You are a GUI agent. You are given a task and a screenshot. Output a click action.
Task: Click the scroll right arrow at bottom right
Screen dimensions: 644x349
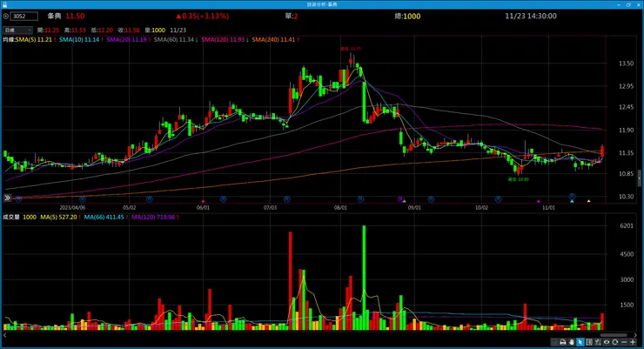(636, 335)
